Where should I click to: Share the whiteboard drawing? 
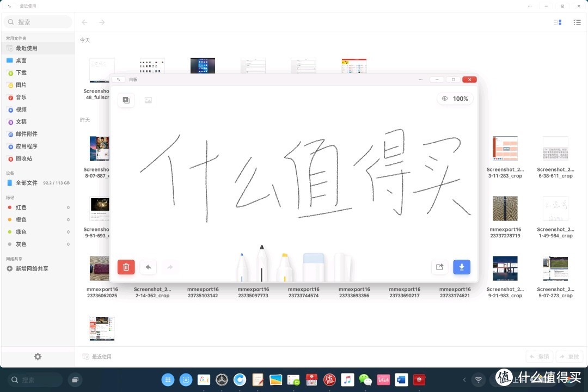(439, 267)
